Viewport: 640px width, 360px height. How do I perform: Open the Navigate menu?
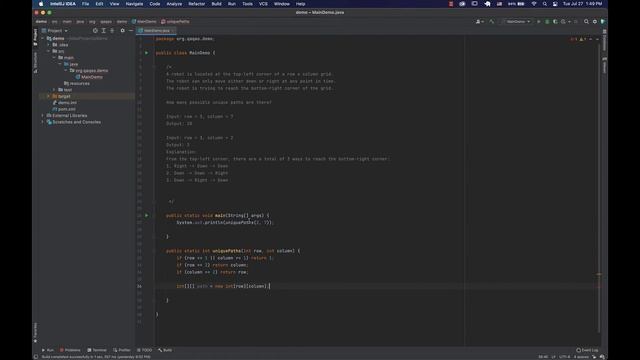pos(134,4)
